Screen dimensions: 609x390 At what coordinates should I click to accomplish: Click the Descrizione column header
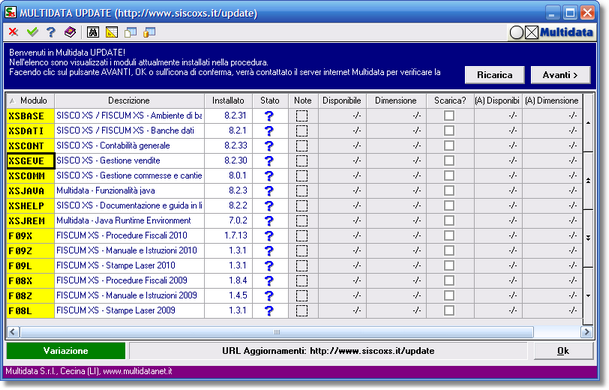129,101
